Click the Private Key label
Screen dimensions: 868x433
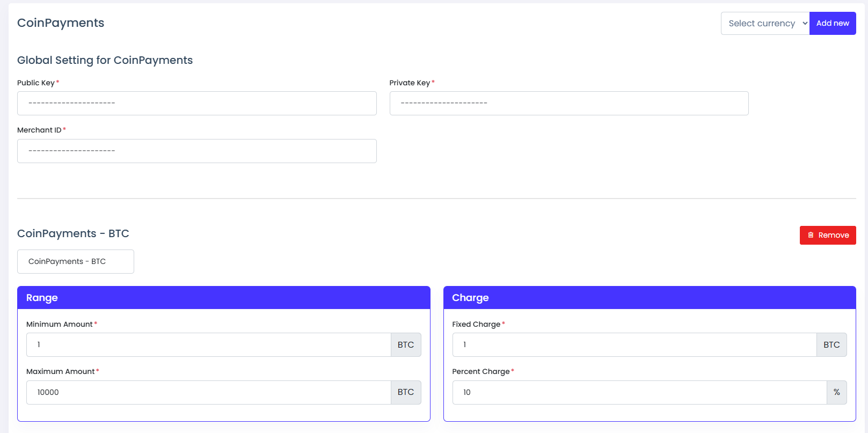click(410, 83)
